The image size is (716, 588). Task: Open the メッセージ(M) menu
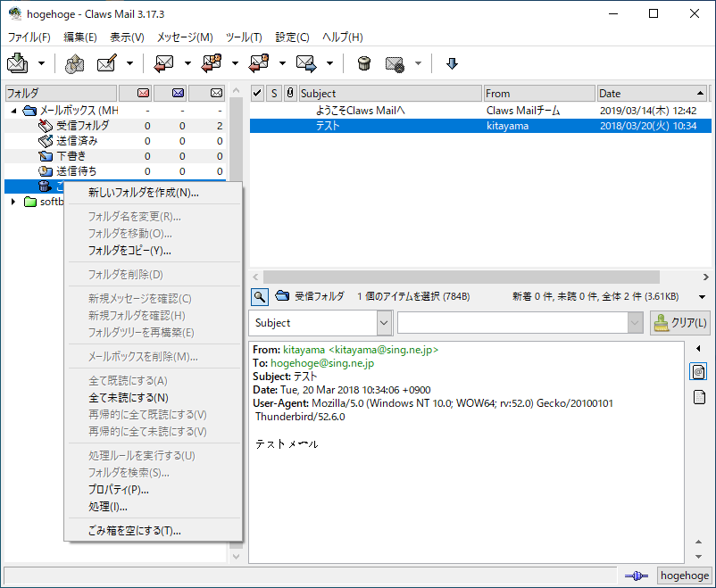point(185,37)
